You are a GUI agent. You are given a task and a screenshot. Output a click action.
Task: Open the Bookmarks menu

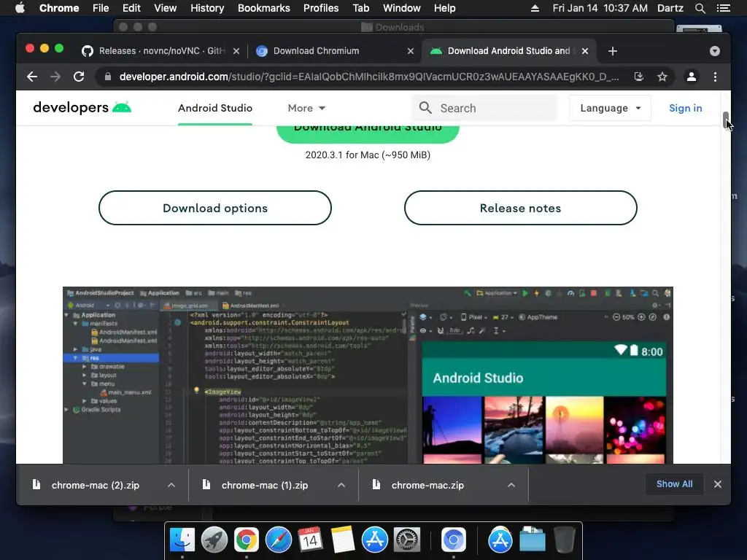pyautogui.click(x=264, y=8)
